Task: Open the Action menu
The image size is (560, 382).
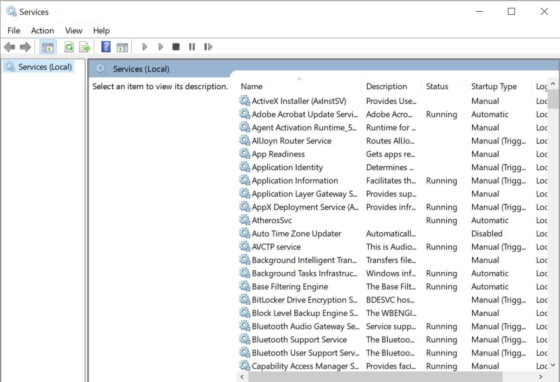Action: point(42,31)
